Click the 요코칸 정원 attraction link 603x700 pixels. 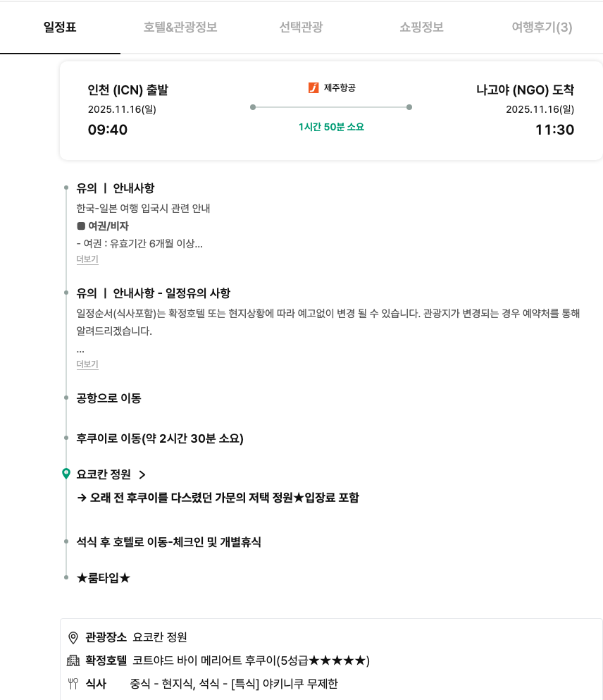click(104, 474)
